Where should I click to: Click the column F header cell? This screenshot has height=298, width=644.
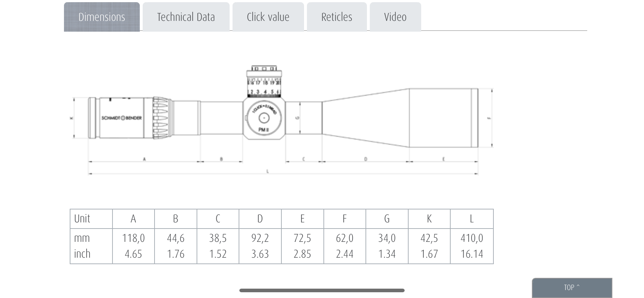click(x=345, y=219)
